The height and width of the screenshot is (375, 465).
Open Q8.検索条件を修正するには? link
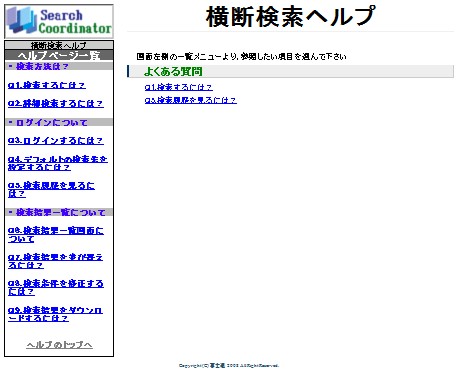pyautogui.click(x=56, y=288)
